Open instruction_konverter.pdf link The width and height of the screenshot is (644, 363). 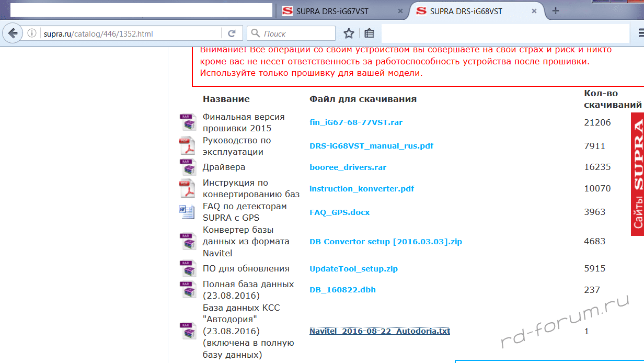362,188
